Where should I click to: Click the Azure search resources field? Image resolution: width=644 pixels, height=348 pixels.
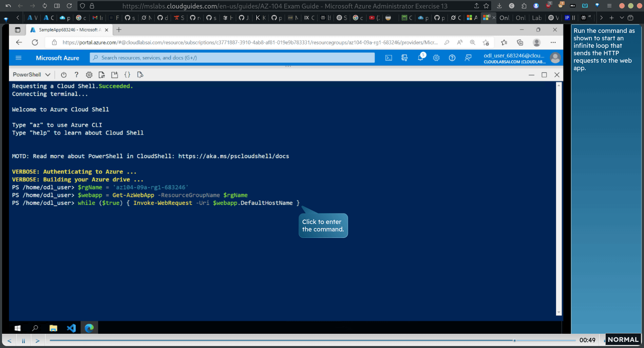point(232,58)
